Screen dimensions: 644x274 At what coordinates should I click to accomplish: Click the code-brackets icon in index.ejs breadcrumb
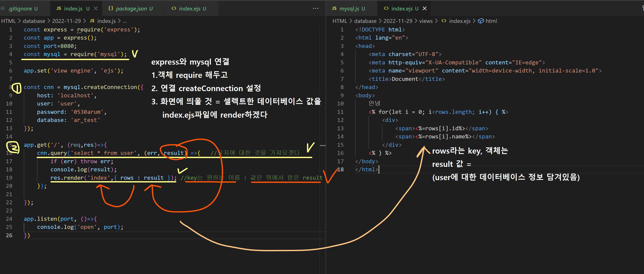[x=444, y=21]
